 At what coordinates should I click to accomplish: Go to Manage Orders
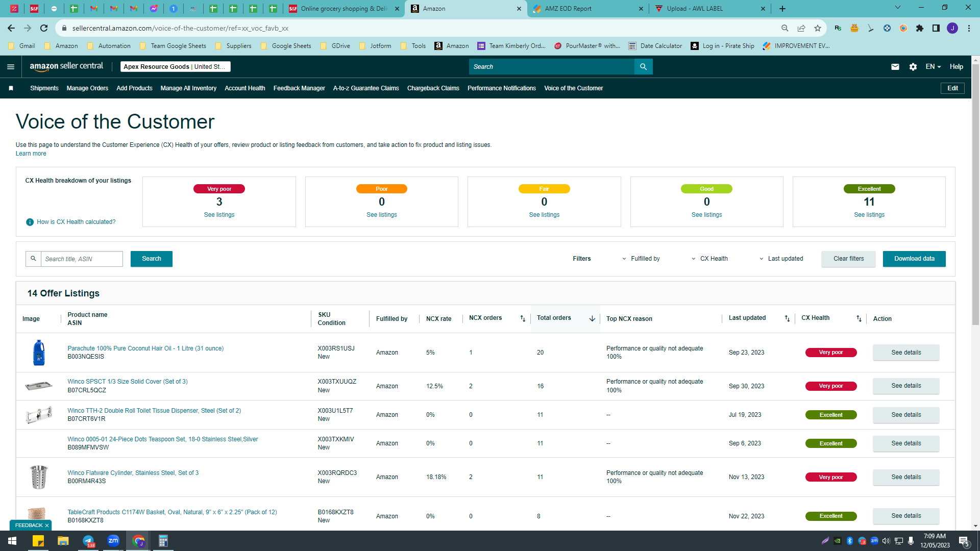coord(87,88)
